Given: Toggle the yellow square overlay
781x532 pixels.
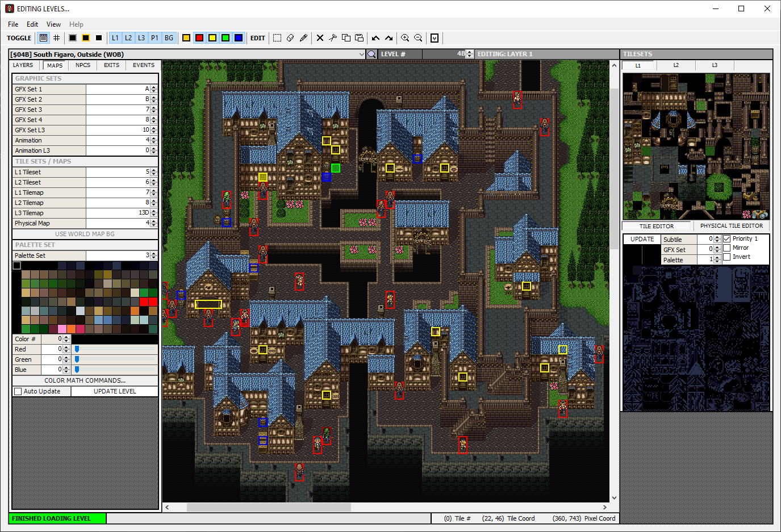Looking at the screenshot, I should coord(212,38).
